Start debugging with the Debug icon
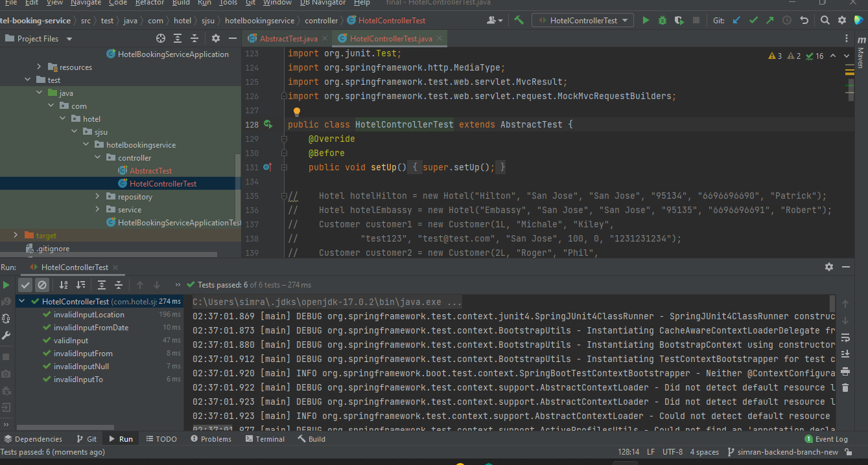The height and width of the screenshot is (465, 868). pos(661,20)
